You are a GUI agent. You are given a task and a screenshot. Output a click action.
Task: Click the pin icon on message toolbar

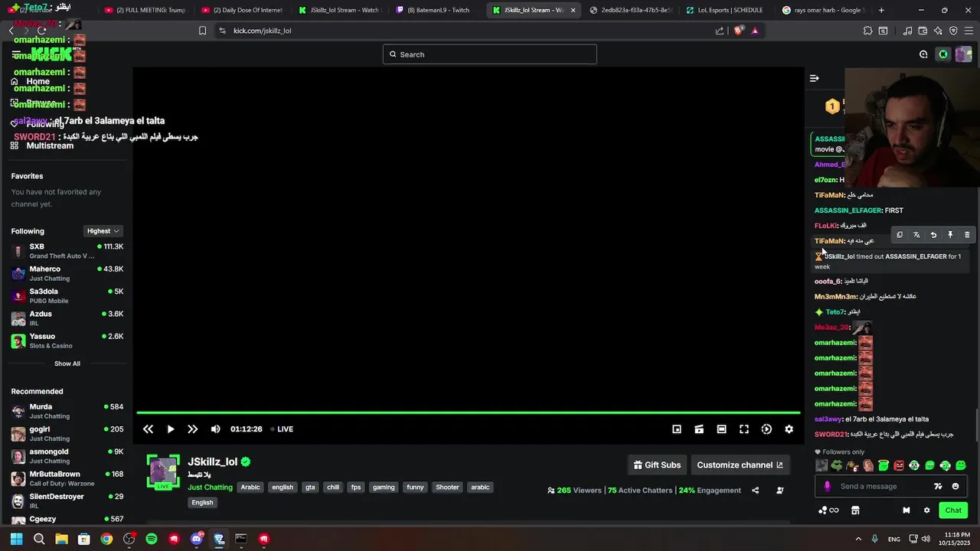[x=950, y=235]
